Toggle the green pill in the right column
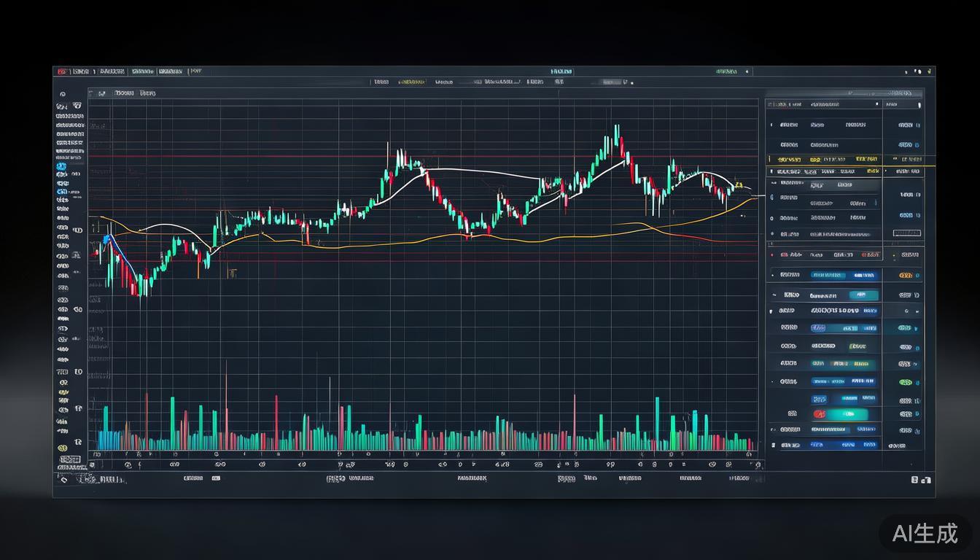Image resolution: width=980 pixels, height=560 pixels. click(906, 382)
